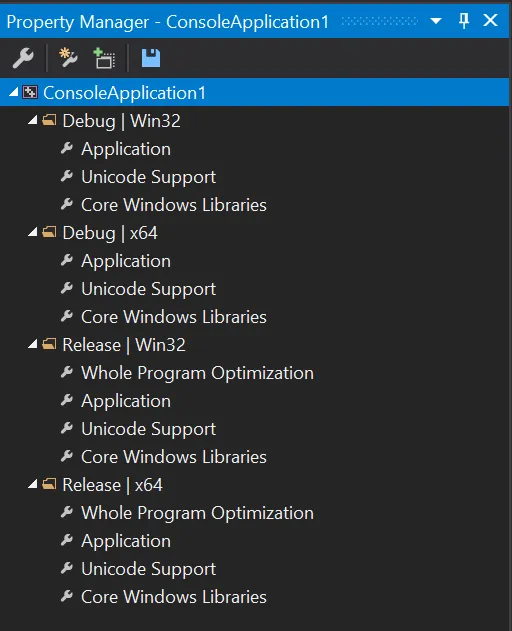The width and height of the screenshot is (512, 631).
Task: Select the Release | x64 configuration label
Action: point(112,485)
